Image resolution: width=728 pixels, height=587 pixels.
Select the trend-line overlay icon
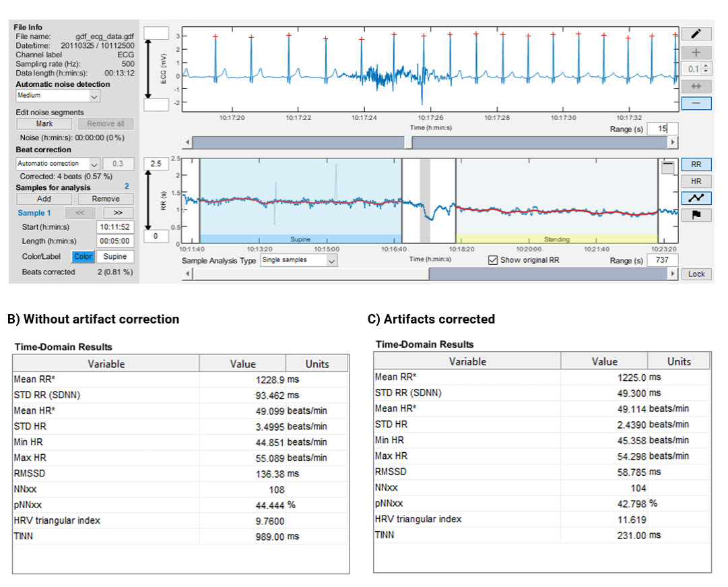[697, 197]
